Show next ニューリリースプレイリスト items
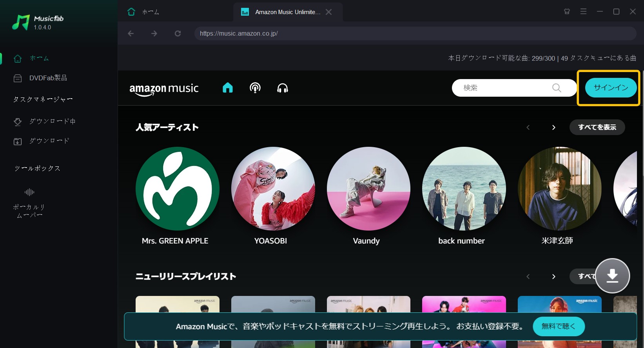 tap(553, 276)
